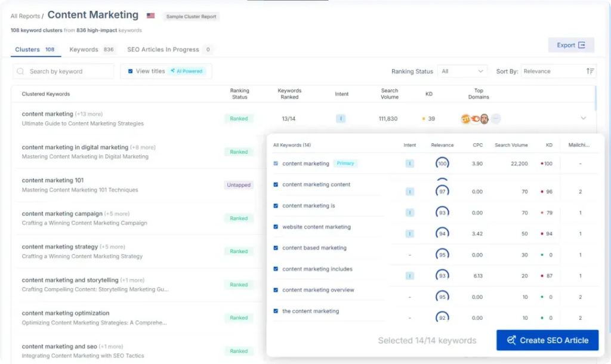Click the search magnifier icon
This screenshot has height=364, width=611.
click(x=20, y=72)
